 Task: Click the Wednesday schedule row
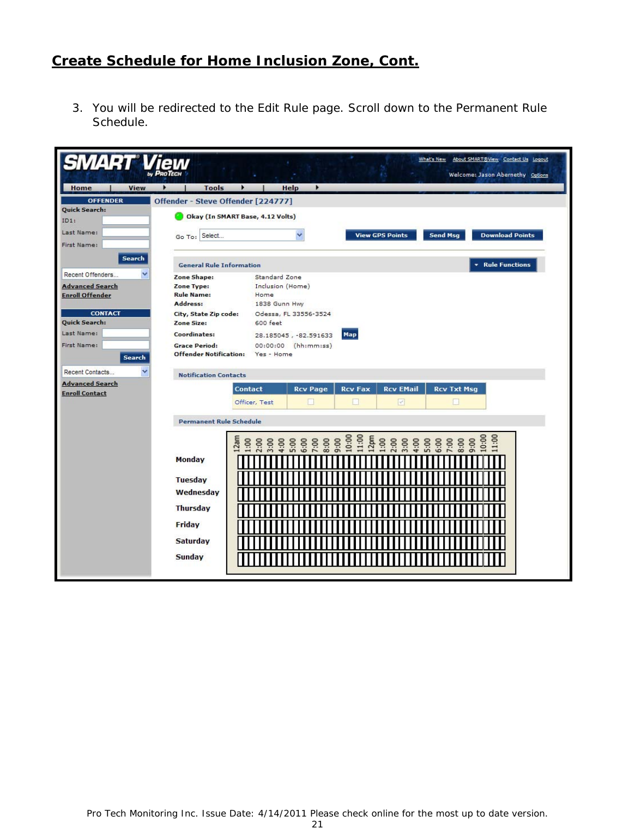coord(371,495)
